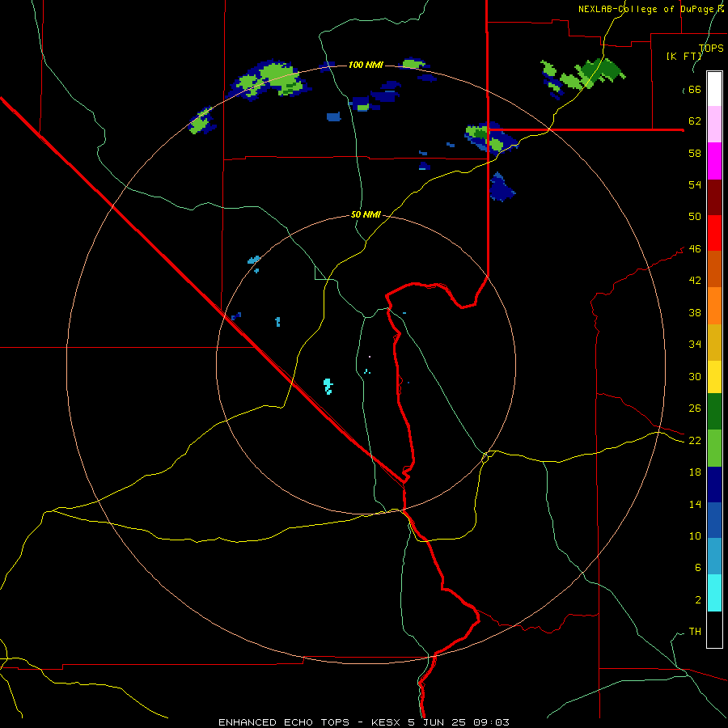The image size is (728, 728).
Task: Click the bright orange swatch in the scale
Action: pos(714,306)
